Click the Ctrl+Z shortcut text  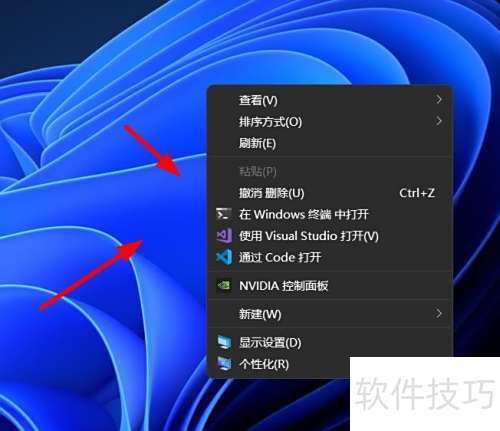417,193
